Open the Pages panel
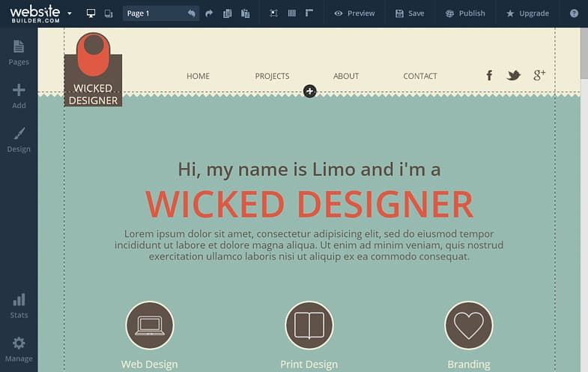This screenshot has height=372, width=588. 19,52
